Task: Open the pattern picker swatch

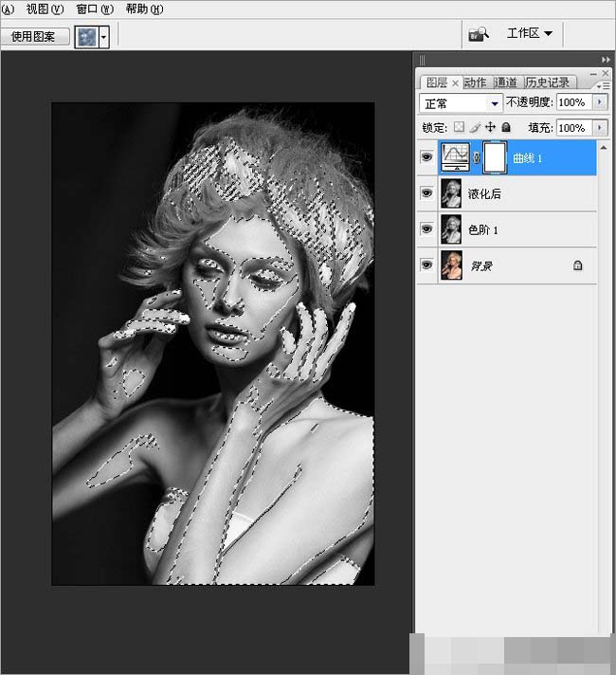Action: [92, 37]
